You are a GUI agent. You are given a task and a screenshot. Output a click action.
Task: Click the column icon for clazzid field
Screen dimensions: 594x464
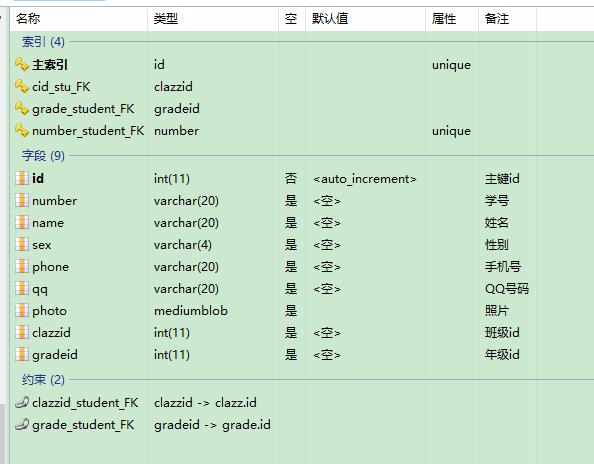[22, 332]
